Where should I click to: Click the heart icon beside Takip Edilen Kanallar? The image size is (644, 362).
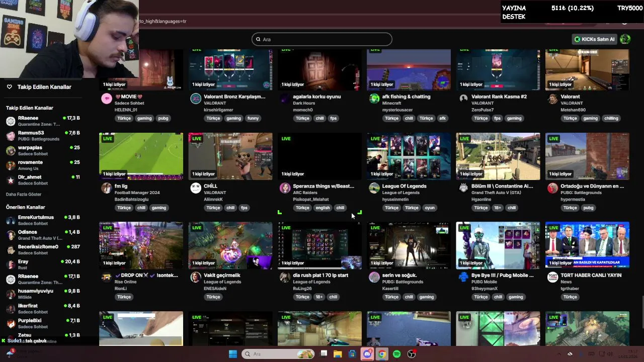9,87
